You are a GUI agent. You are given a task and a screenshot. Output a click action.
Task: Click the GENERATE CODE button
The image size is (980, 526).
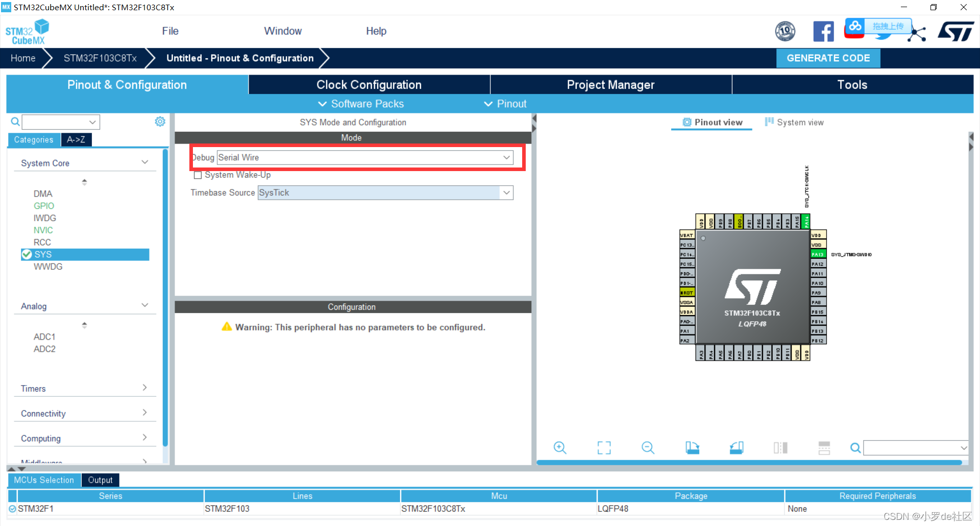(828, 58)
